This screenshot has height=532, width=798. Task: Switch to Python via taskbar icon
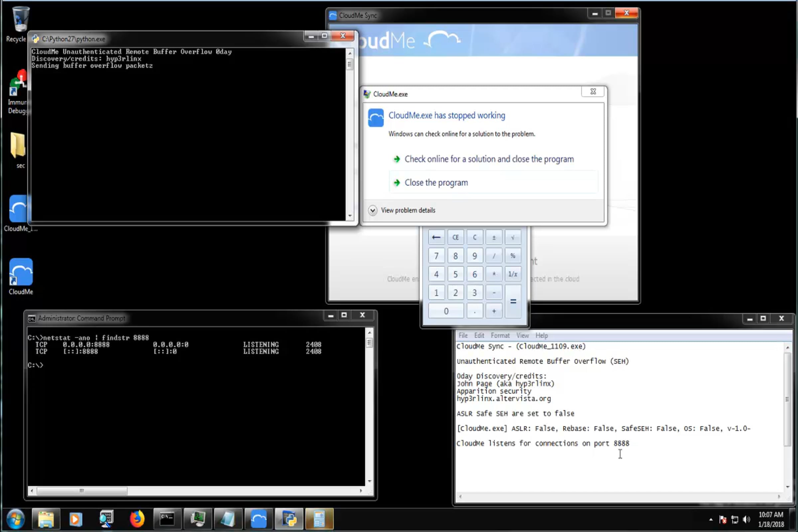(289, 519)
